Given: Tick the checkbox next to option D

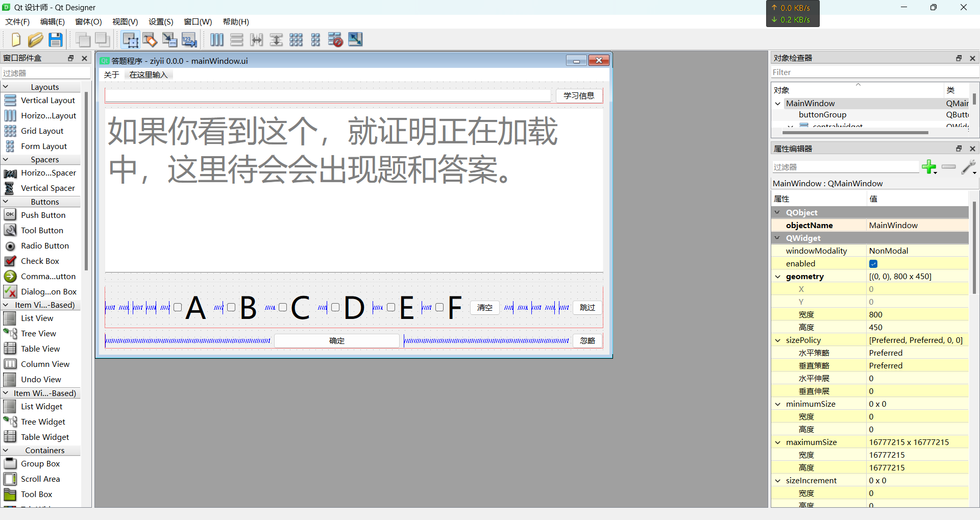Looking at the screenshot, I should coord(335,307).
